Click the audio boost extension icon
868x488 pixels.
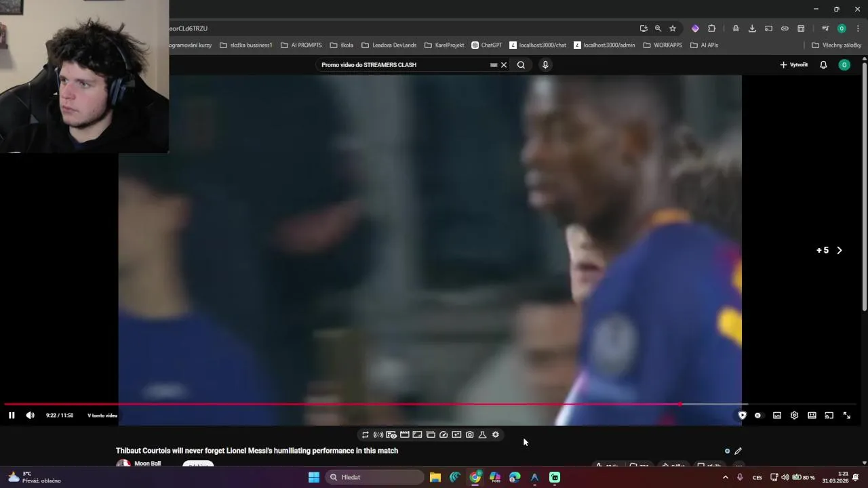[378, 435]
